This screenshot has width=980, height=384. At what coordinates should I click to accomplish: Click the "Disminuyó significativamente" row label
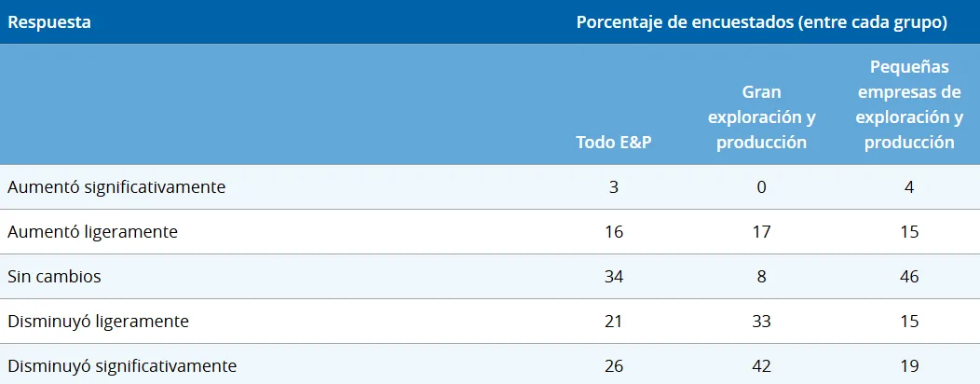click(122, 366)
